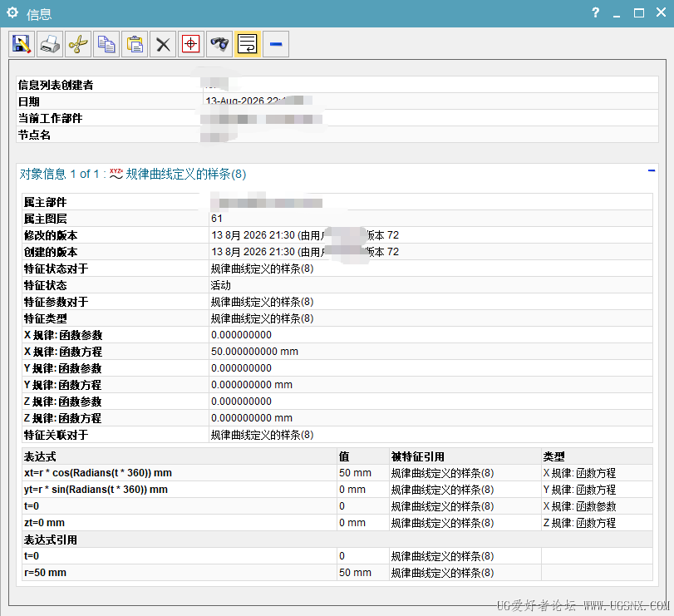
Task: Select the 当前工作部件 row label
Action: coord(51,118)
